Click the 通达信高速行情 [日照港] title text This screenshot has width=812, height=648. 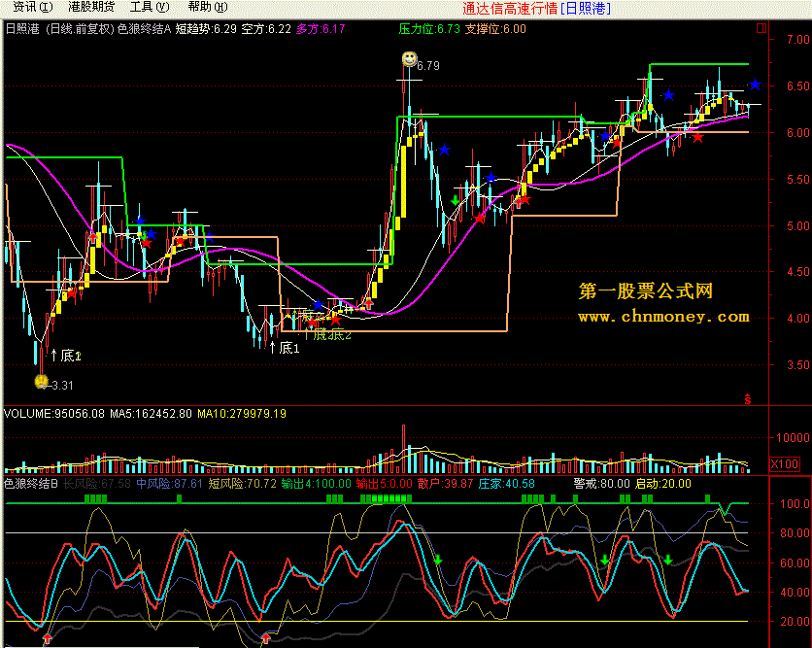(x=536, y=9)
